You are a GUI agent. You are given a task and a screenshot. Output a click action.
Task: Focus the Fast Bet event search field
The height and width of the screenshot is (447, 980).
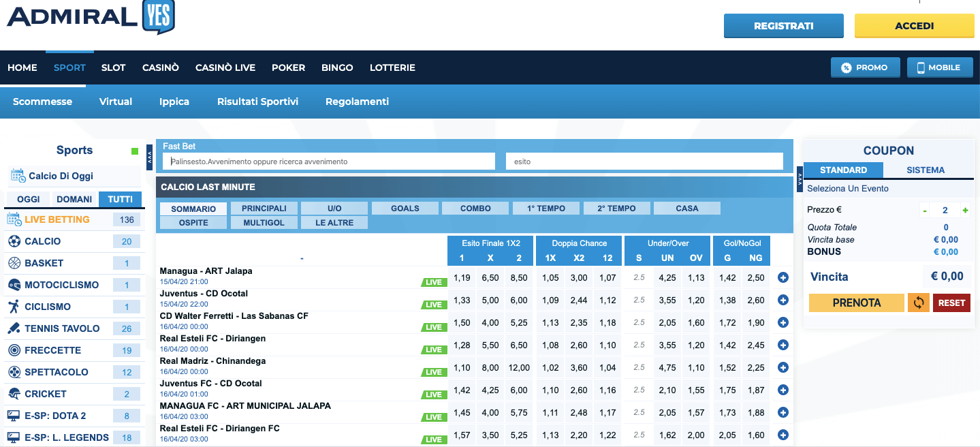[328, 161]
